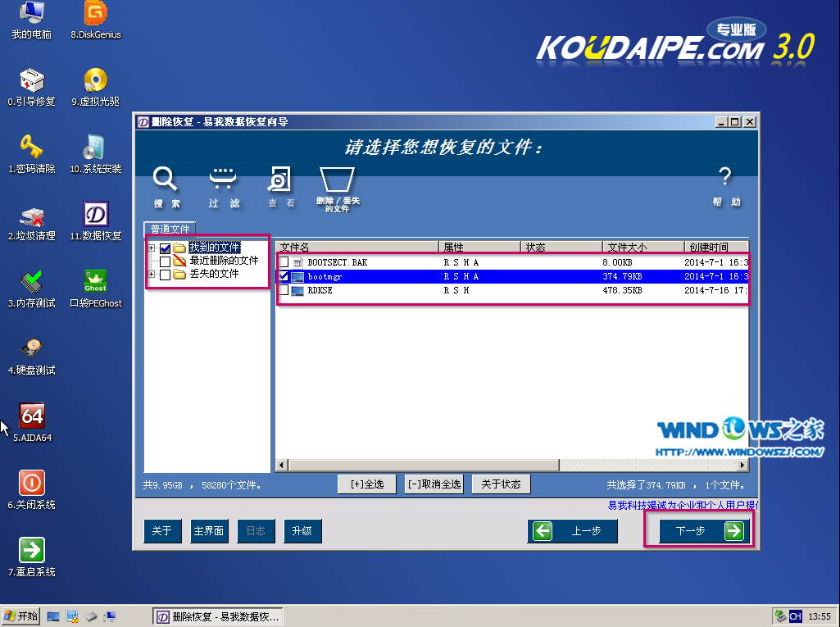Select the 最近删除的文件 tree item

point(223,261)
